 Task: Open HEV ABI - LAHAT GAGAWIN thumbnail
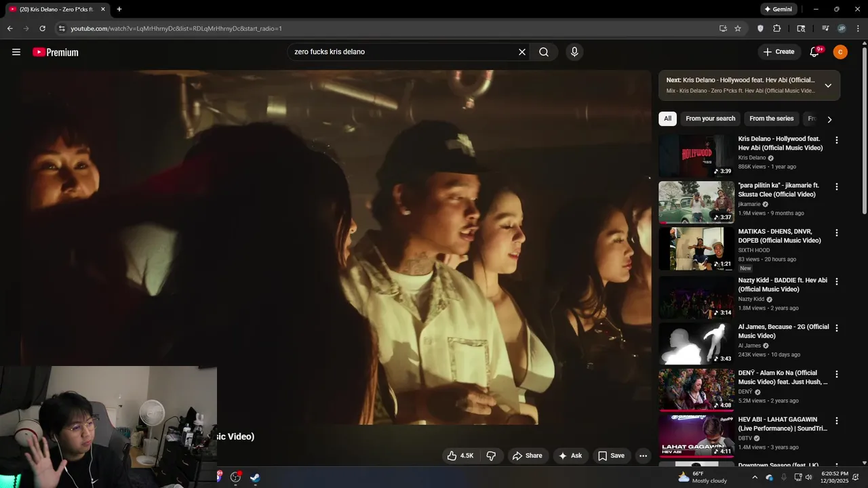point(696,436)
